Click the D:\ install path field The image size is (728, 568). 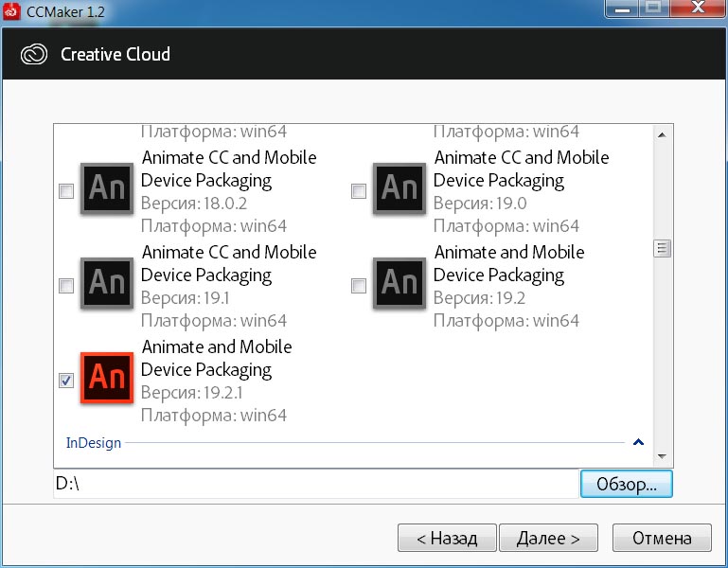316,484
